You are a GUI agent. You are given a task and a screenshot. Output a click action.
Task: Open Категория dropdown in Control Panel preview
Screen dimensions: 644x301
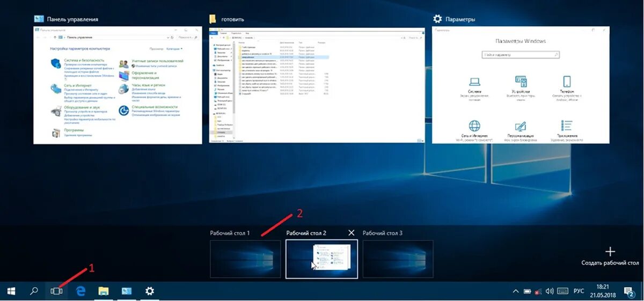[x=174, y=48]
